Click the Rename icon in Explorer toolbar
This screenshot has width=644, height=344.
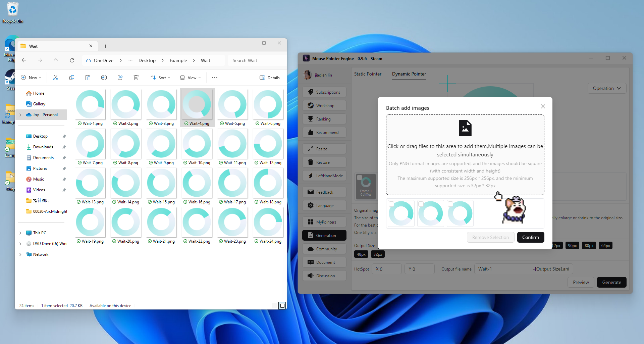[x=104, y=78]
